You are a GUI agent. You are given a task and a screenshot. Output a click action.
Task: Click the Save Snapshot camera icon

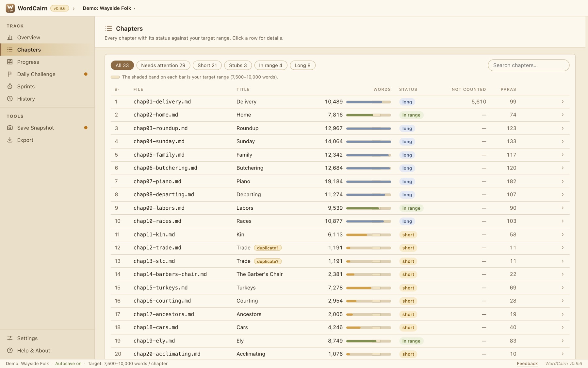point(10,128)
